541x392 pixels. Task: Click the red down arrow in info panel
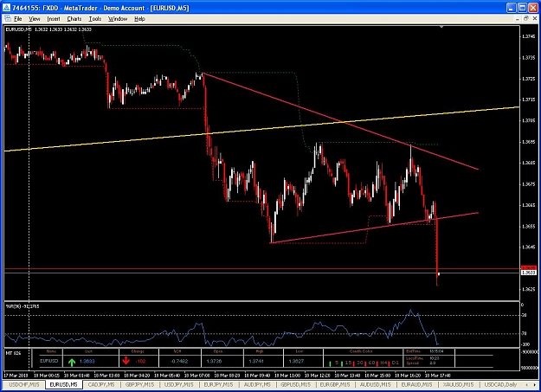pos(126,361)
